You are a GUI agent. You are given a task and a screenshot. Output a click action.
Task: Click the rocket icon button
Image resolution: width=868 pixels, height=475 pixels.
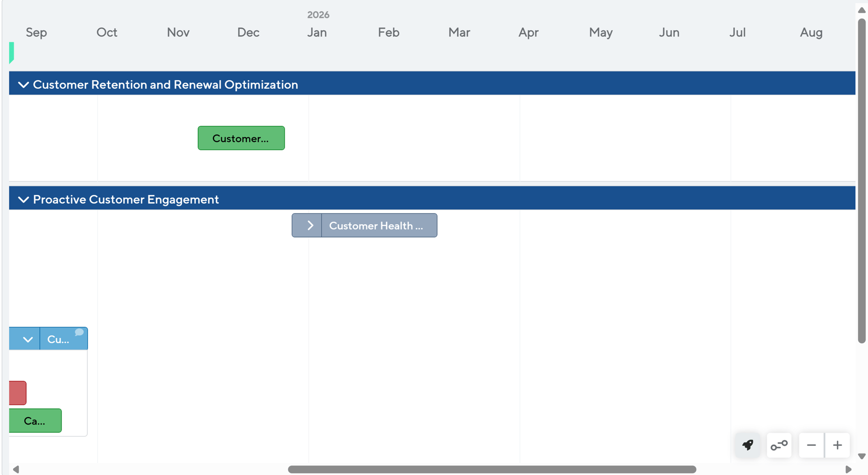(x=747, y=445)
